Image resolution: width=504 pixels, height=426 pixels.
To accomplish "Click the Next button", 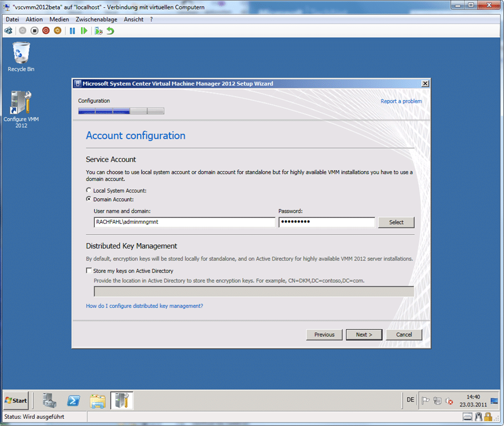I will (364, 334).
